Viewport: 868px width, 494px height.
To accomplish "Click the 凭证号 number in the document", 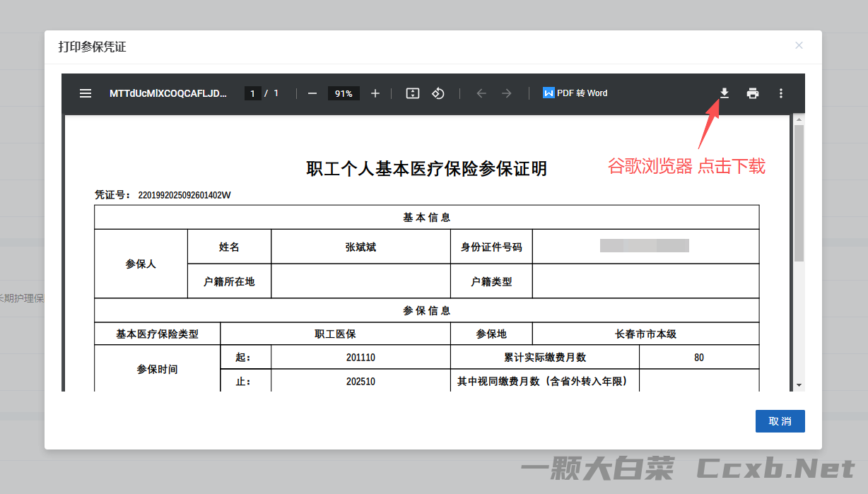I will click(x=184, y=195).
